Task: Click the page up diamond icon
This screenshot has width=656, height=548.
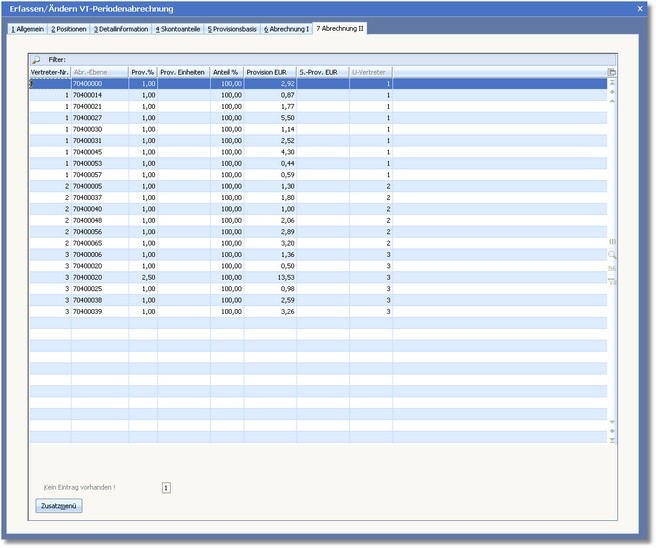Action: [x=612, y=92]
